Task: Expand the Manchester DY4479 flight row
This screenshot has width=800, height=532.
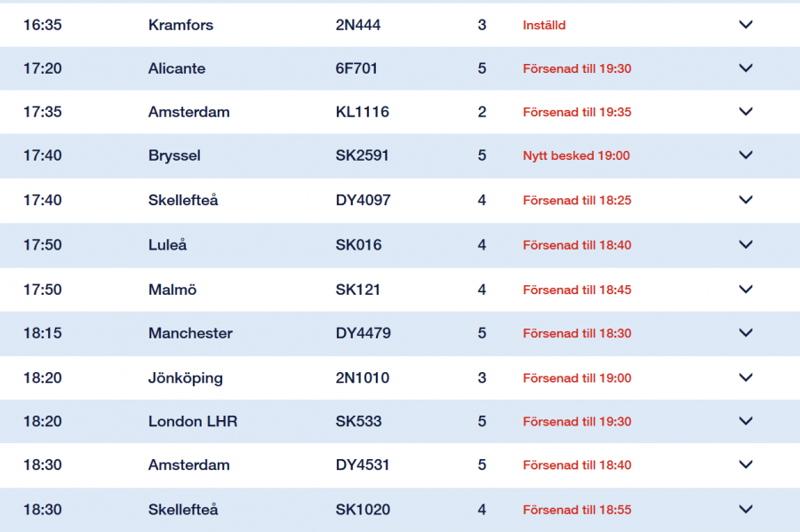Action: coord(746,333)
